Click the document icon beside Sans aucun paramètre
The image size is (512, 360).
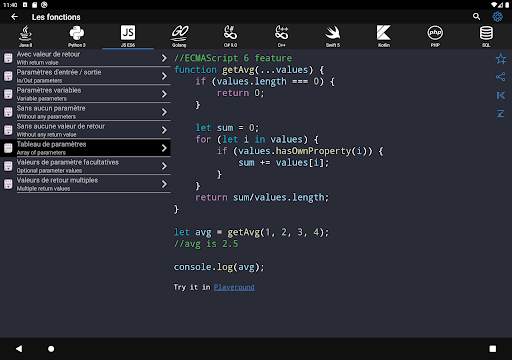coord(8,112)
